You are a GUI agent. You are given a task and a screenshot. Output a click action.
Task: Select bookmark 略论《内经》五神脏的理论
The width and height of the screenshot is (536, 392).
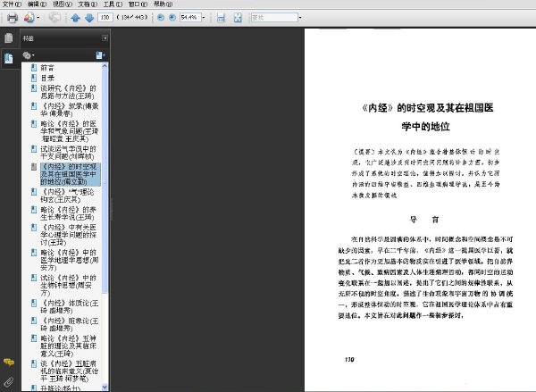(69, 346)
